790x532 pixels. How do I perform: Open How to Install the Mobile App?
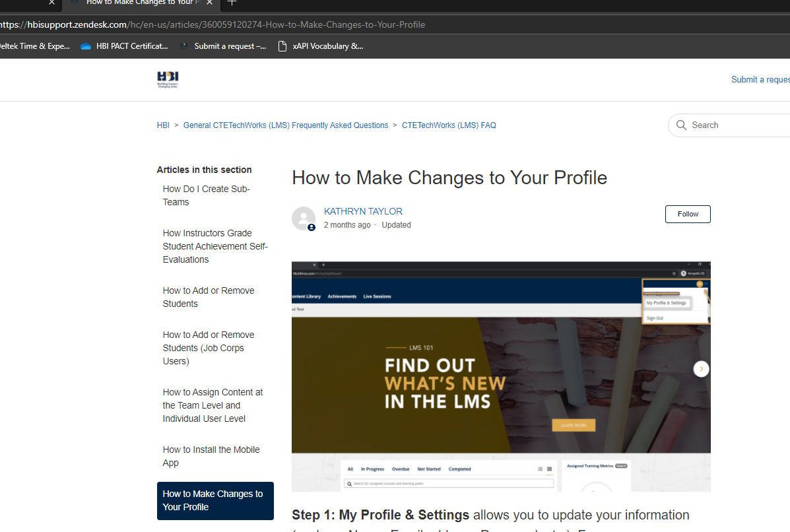coord(211,456)
